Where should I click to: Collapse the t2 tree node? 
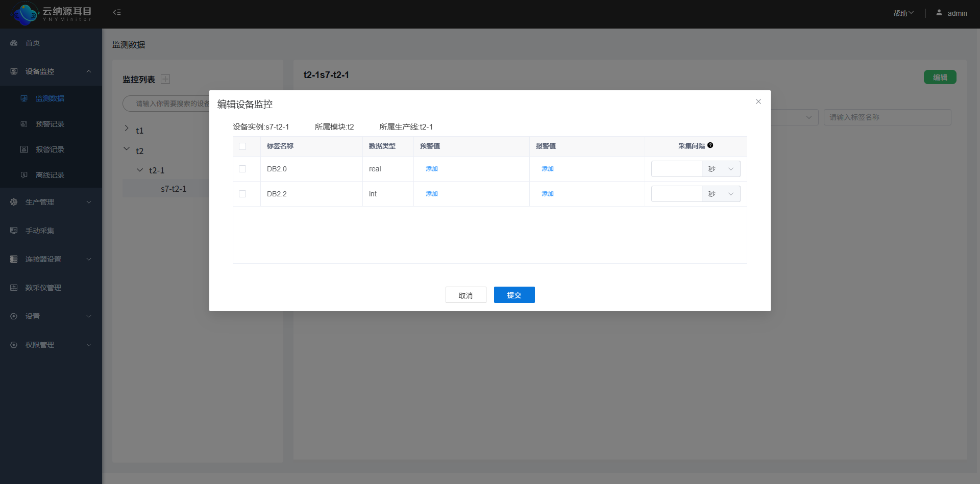(x=127, y=148)
